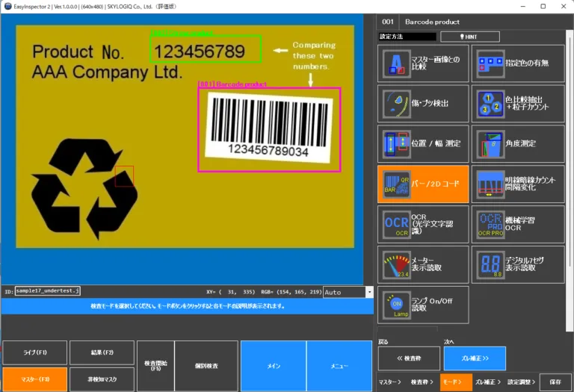The width and height of the screenshot is (574, 392).
Task: Pick the meter display reading mode
Action: tap(423, 264)
